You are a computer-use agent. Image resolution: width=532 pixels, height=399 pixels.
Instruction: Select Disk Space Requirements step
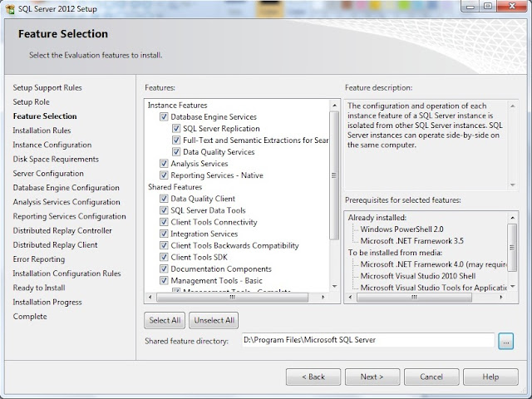point(56,159)
